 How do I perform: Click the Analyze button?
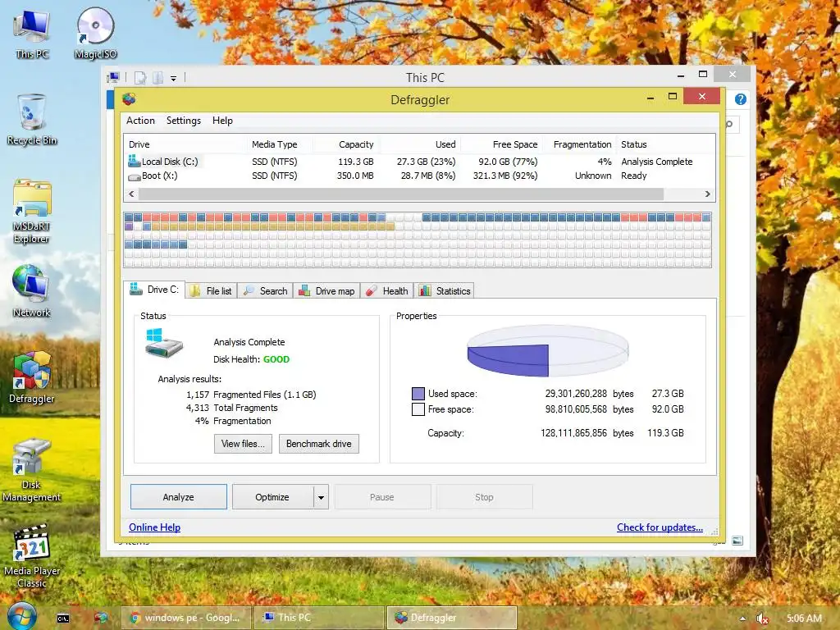[x=178, y=496]
